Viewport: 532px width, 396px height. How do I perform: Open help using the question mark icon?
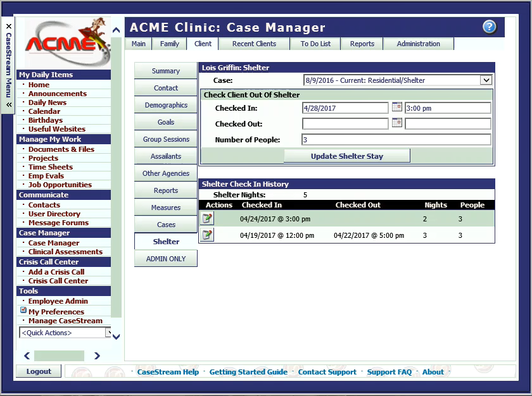point(488,27)
